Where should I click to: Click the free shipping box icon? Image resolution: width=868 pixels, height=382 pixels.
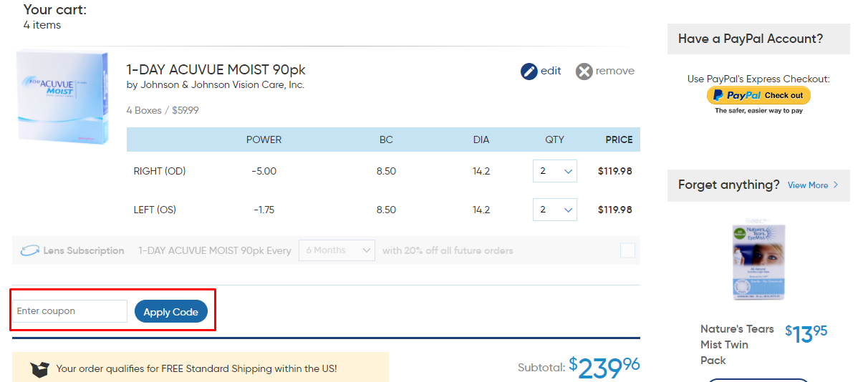pos(39,369)
